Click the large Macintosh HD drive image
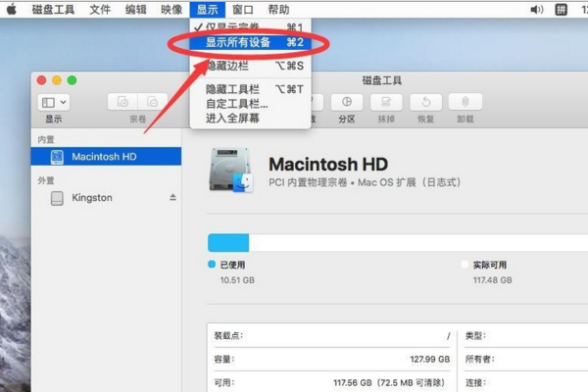Viewport: 588px width, 392px height. tap(230, 171)
